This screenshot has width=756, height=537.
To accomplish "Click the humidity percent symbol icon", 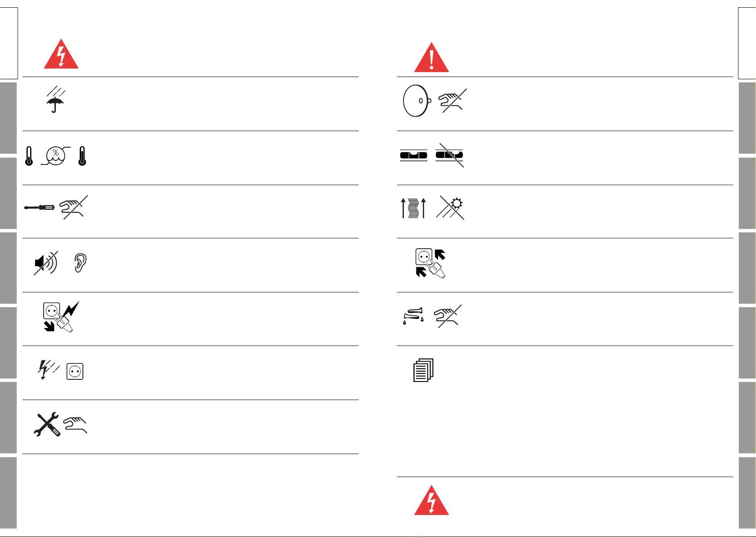I will click(55, 156).
